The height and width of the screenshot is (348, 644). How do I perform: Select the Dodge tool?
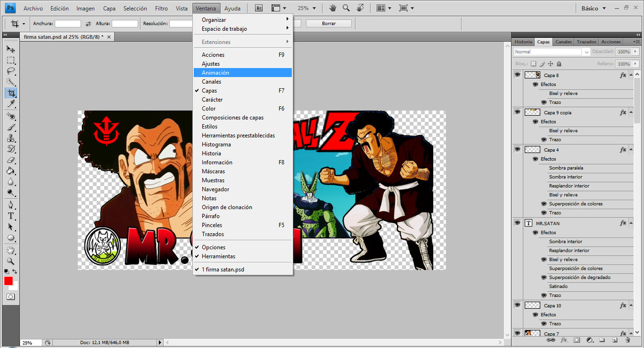[11, 193]
